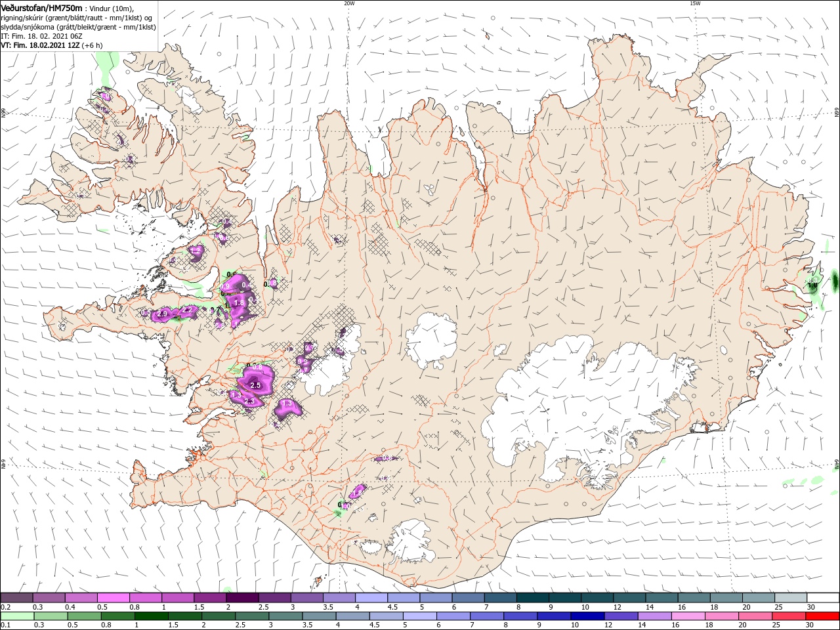Image resolution: width=840 pixels, height=630 pixels.
Task: Click the 2.3 snowfall value on the map
Action: (x=249, y=400)
